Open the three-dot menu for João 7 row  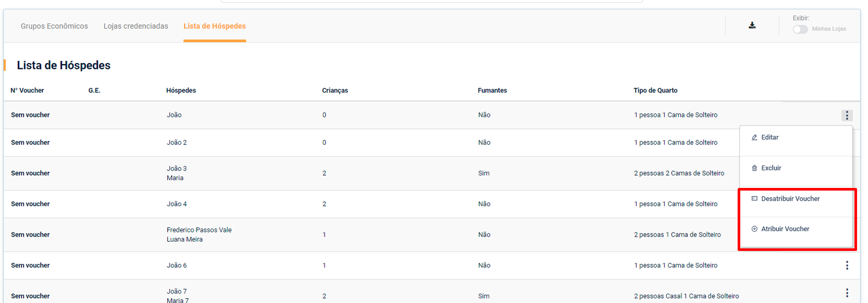point(847,293)
